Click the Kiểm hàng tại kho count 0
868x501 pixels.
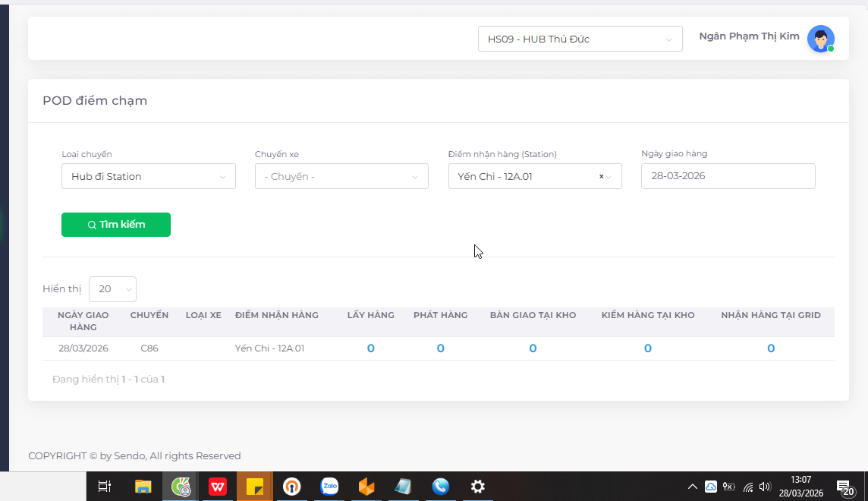(x=648, y=348)
